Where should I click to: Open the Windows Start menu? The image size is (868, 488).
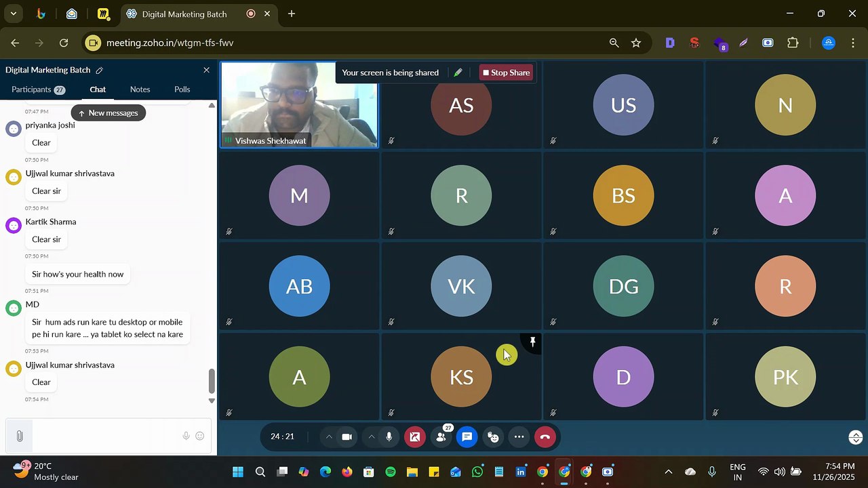pyautogui.click(x=238, y=472)
